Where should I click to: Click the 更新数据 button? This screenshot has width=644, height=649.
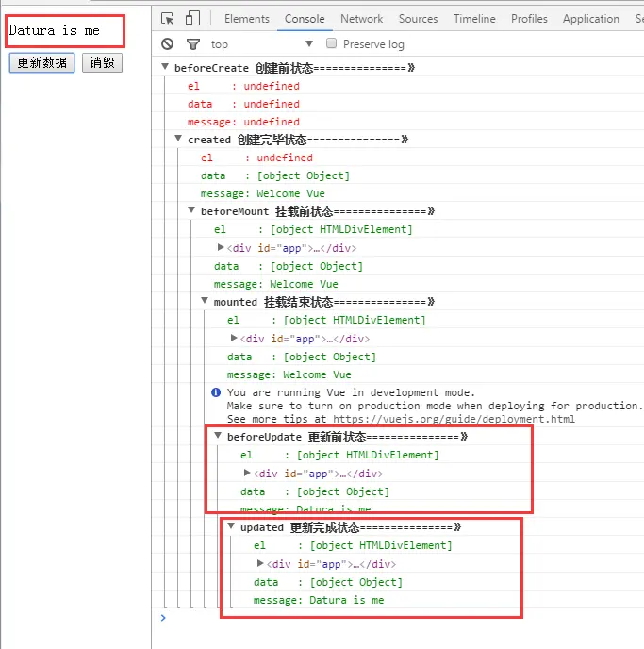(42, 63)
